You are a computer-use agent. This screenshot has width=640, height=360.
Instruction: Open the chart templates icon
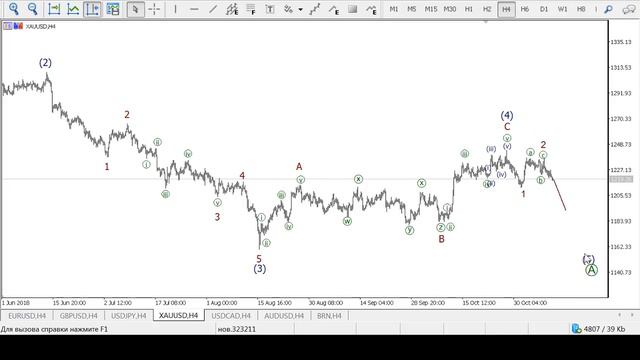113,9
